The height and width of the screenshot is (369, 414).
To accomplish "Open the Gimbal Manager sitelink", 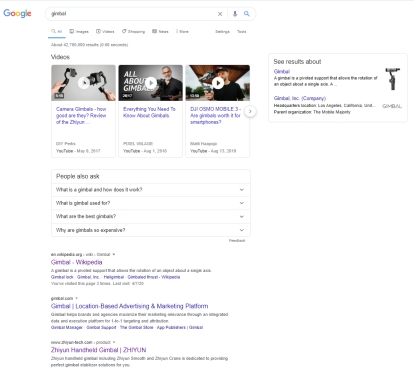I will pyautogui.click(x=67, y=327).
